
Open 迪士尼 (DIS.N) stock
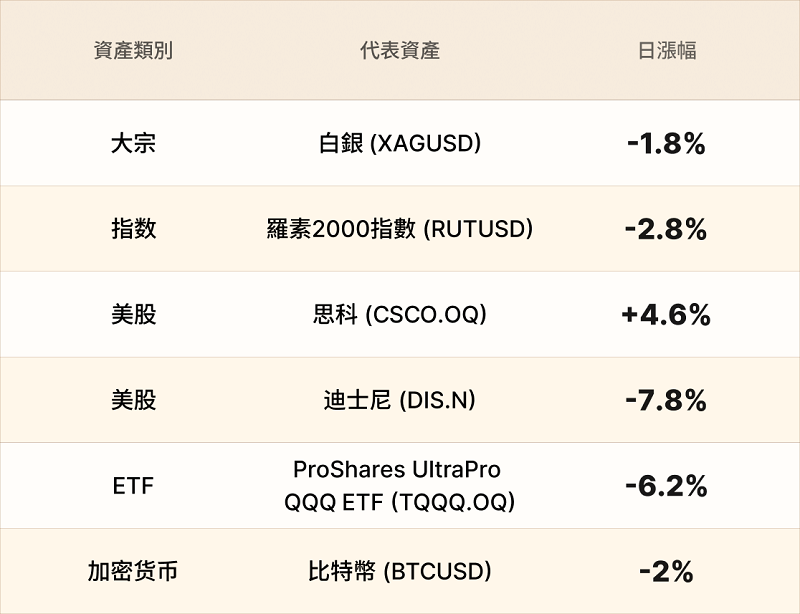click(x=400, y=401)
